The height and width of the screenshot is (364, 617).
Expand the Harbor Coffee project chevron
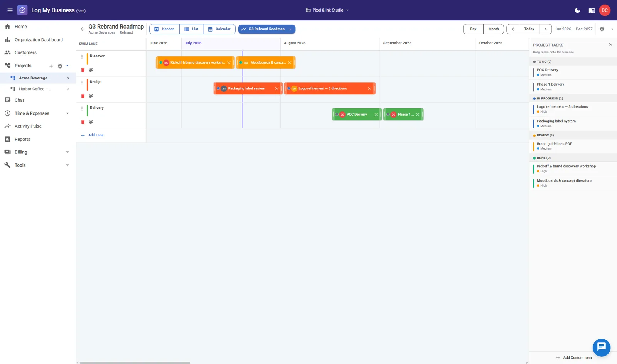pos(68,89)
